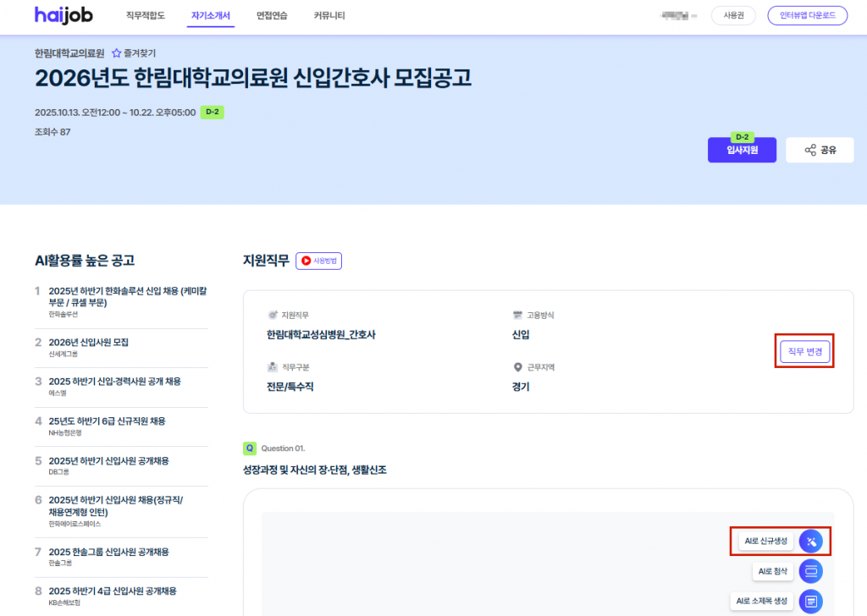Click the AI로 소제목 생성 round icon

(810, 601)
